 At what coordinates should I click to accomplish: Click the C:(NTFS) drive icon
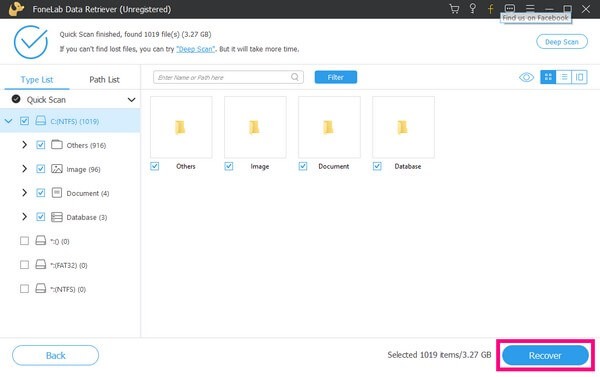pos(41,121)
